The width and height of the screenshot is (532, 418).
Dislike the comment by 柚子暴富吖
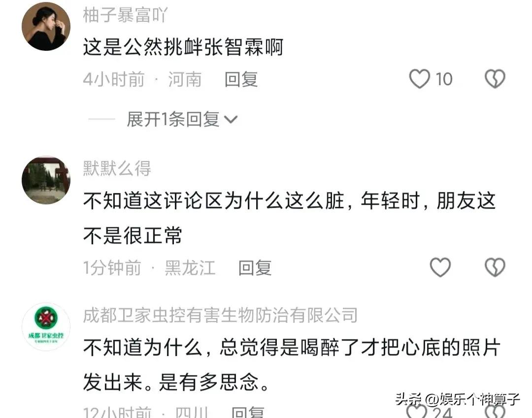(x=495, y=79)
